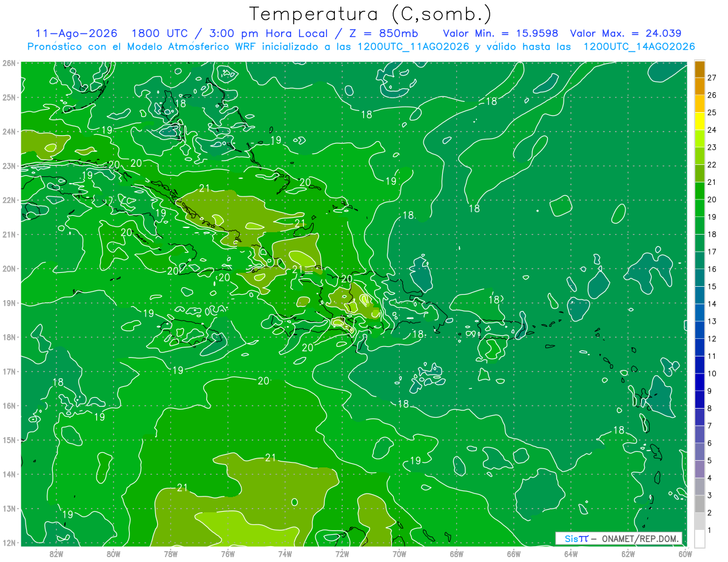Click the colorbar scale value "27"

[712, 78]
